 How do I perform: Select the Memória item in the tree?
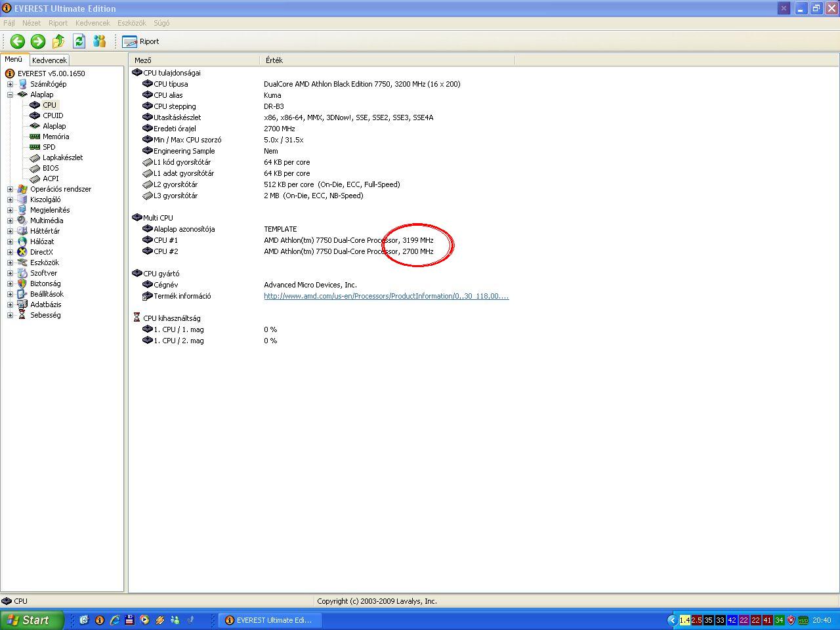click(56, 136)
